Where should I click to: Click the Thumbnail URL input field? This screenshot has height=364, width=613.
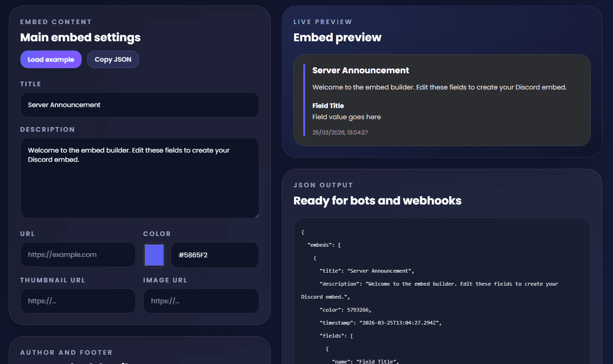point(77,300)
